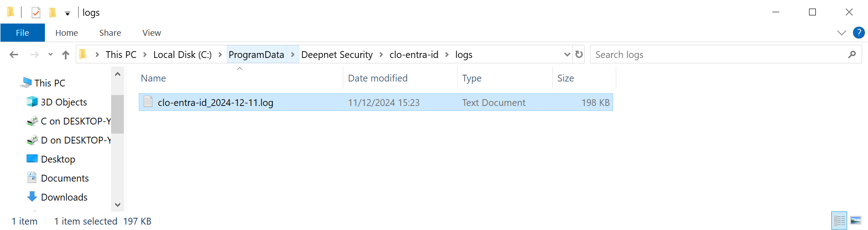
Task: Click the search magnifier icon
Action: point(852,55)
